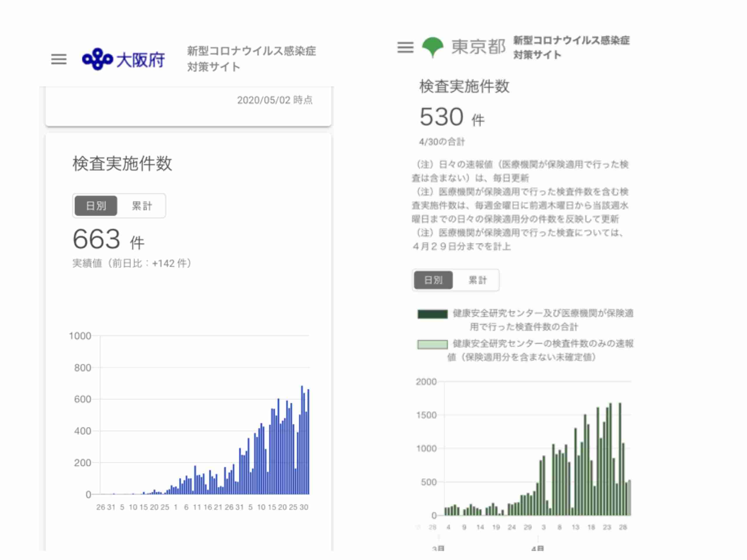Click the 1000 y-axis label on Osaka chart

click(x=80, y=336)
